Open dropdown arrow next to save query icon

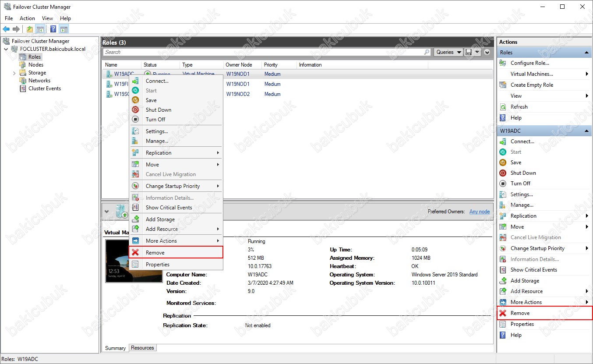point(477,52)
